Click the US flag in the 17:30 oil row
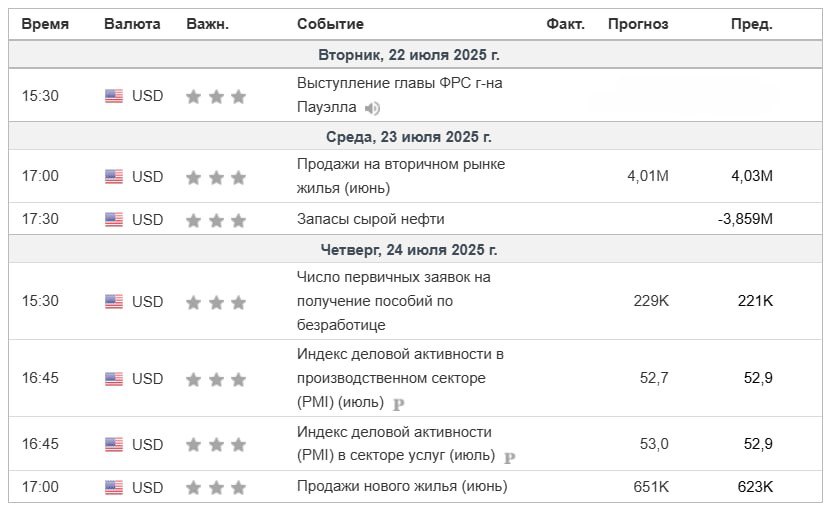829x509 pixels. tap(114, 219)
